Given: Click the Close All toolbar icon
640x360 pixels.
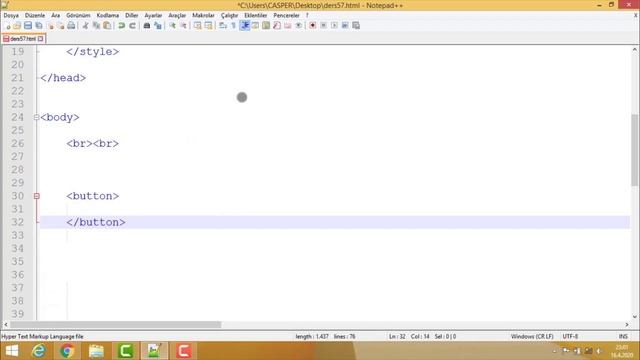Looking at the screenshot, I should [60, 26].
